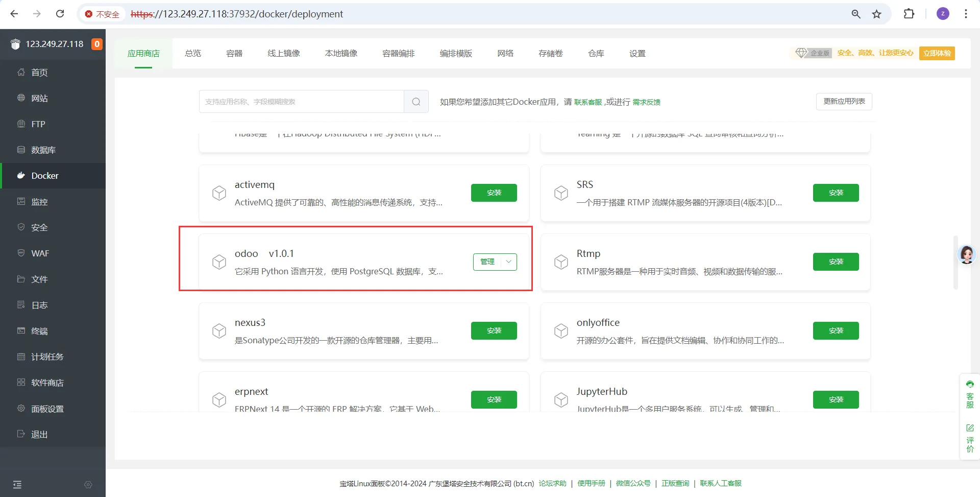This screenshot has height=497, width=980.
Task: Open the 安全 shield icon in sidebar
Action: click(21, 227)
